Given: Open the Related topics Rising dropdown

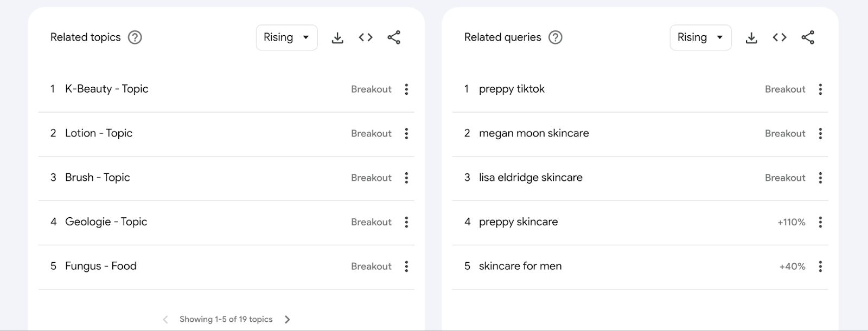Looking at the screenshot, I should point(286,37).
